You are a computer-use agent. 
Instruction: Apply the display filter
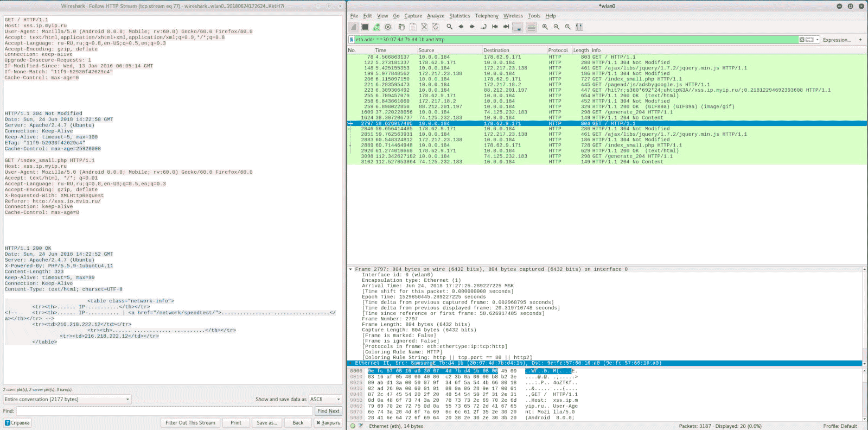point(809,40)
